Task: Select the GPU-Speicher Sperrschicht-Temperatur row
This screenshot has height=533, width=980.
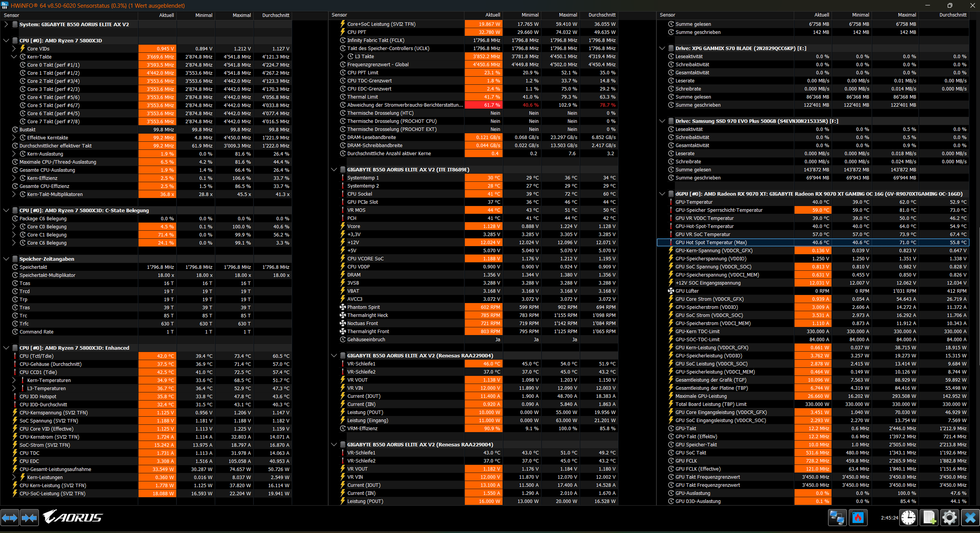Action: coord(813,210)
